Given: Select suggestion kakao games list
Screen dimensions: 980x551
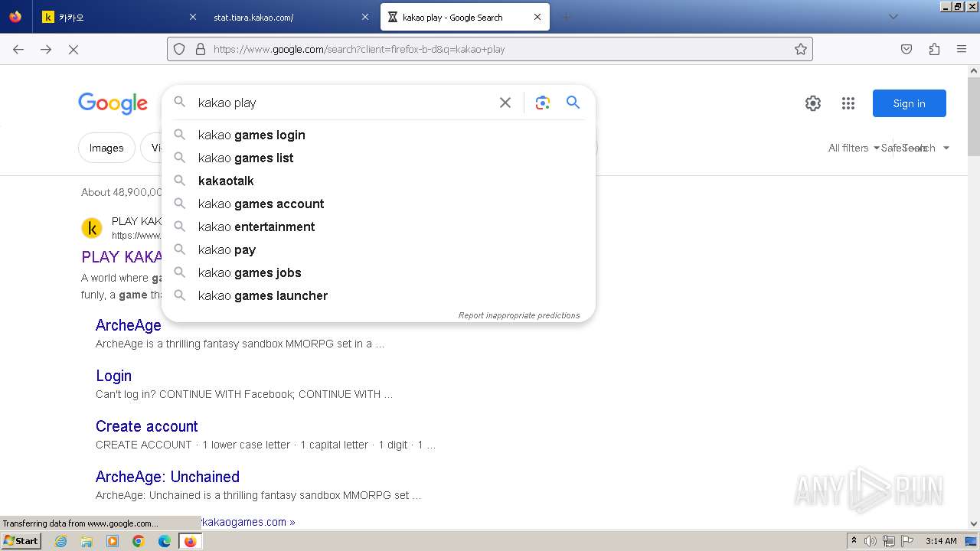Looking at the screenshot, I should click(378, 158).
